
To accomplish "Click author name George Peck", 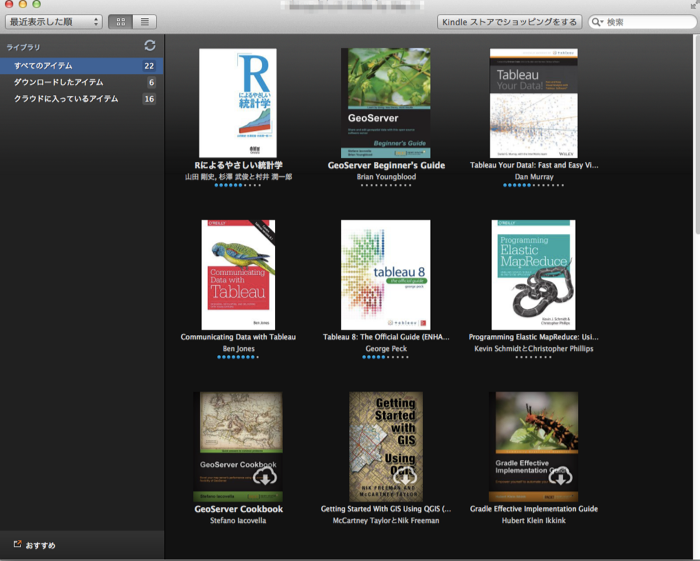I will (x=386, y=349).
